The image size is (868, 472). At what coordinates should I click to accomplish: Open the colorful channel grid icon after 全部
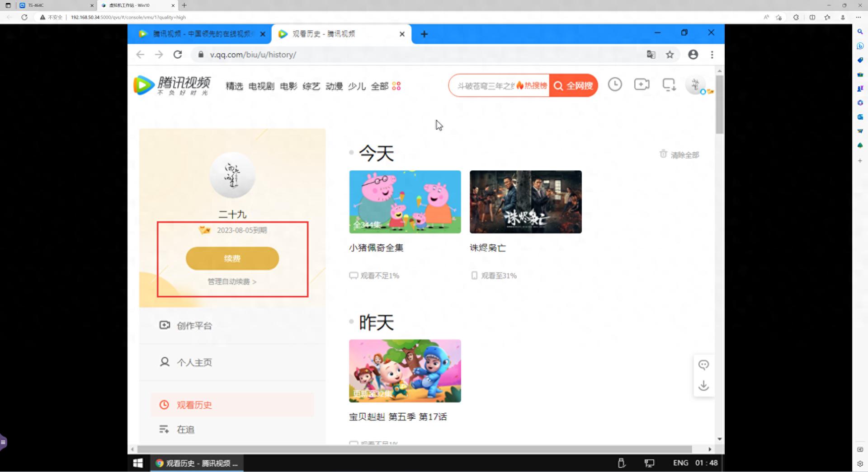(396, 86)
